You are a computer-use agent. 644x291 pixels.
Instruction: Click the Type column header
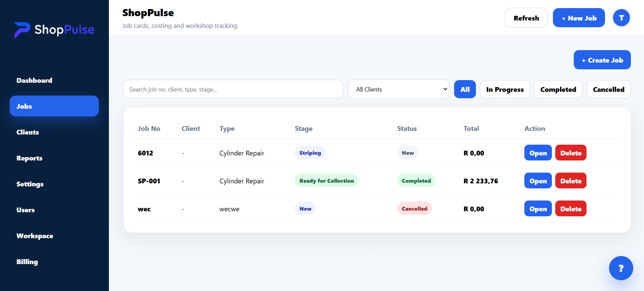[x=227, y=129]
